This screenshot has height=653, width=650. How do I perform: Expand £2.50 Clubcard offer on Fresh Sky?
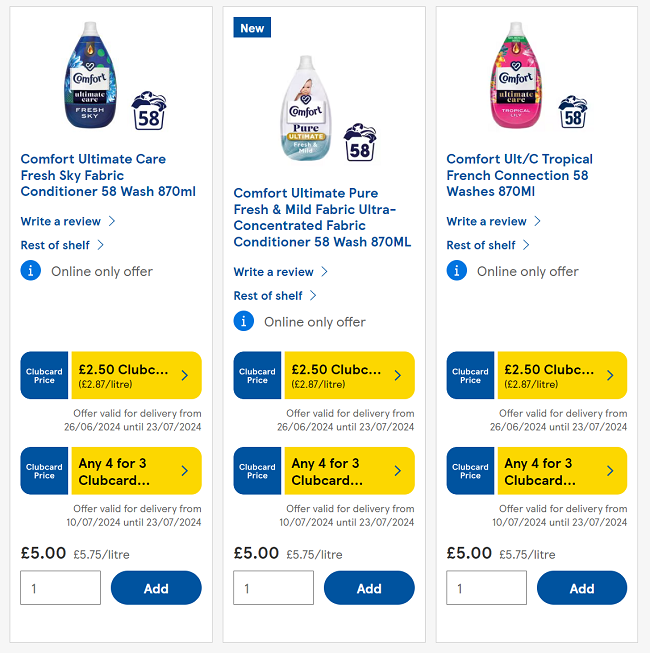[x=136, y=376]
